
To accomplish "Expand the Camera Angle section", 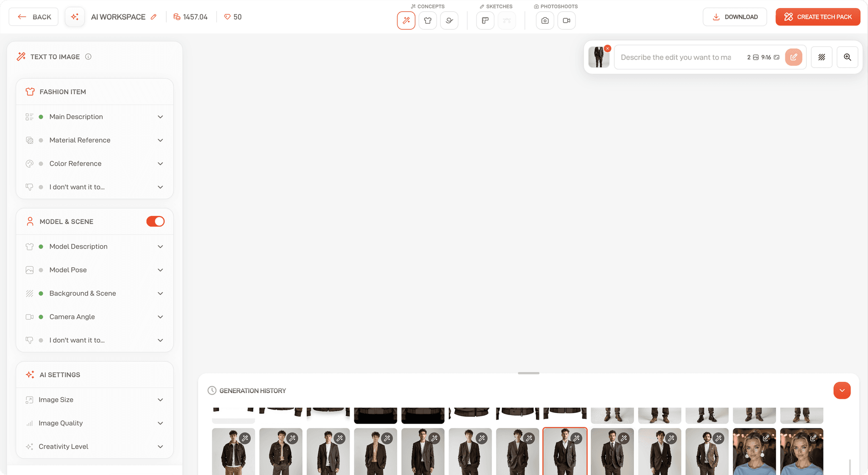I will click(x=95, y=317).
